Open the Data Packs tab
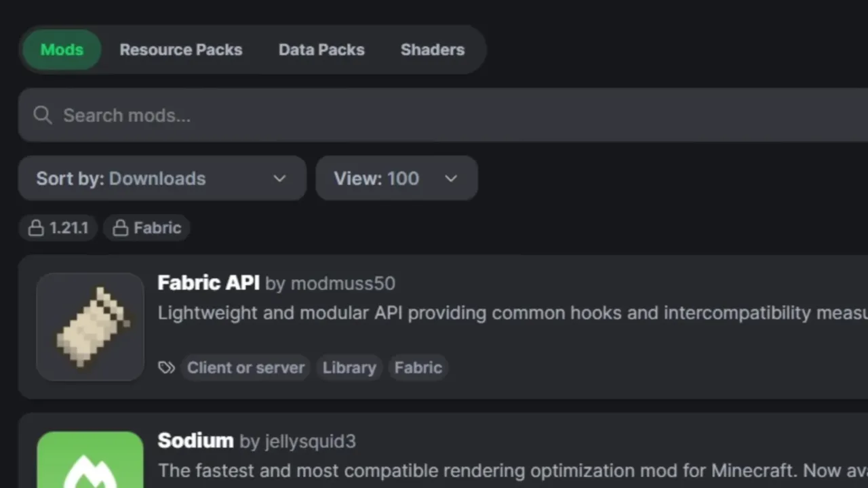 [321, 49]
